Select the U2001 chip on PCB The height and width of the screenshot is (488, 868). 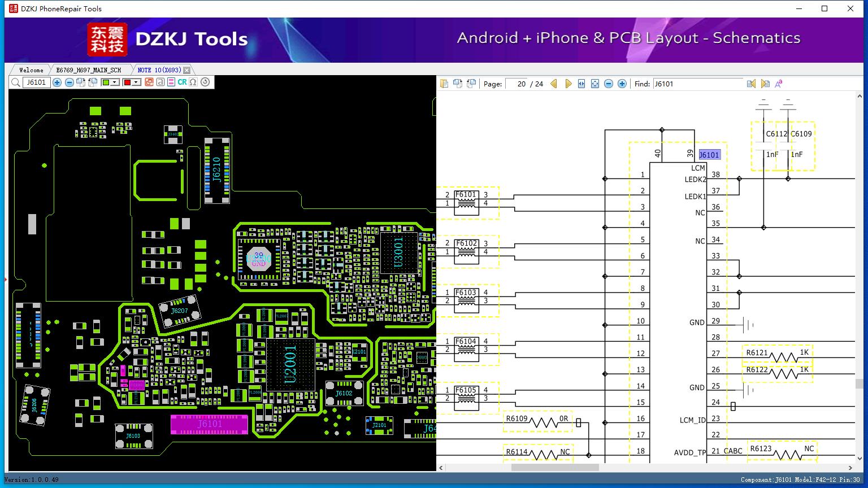(290, 364)
